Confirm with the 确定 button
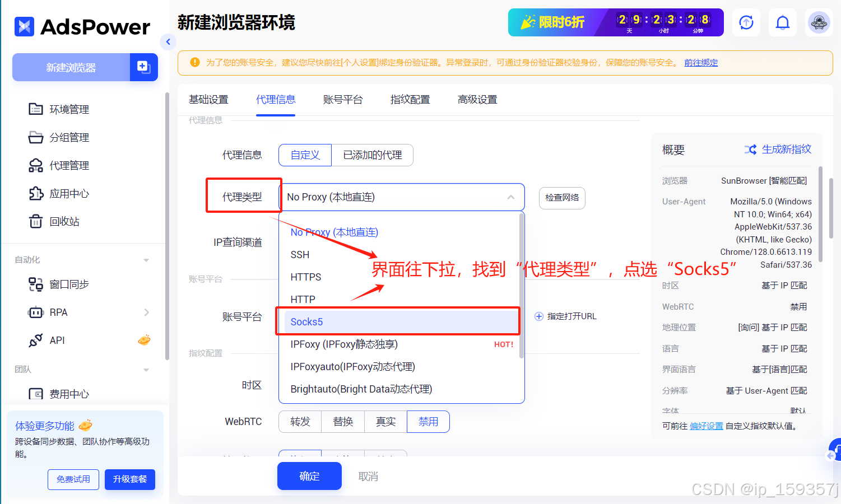The image size is (841, 504). [x=309, y=476]
